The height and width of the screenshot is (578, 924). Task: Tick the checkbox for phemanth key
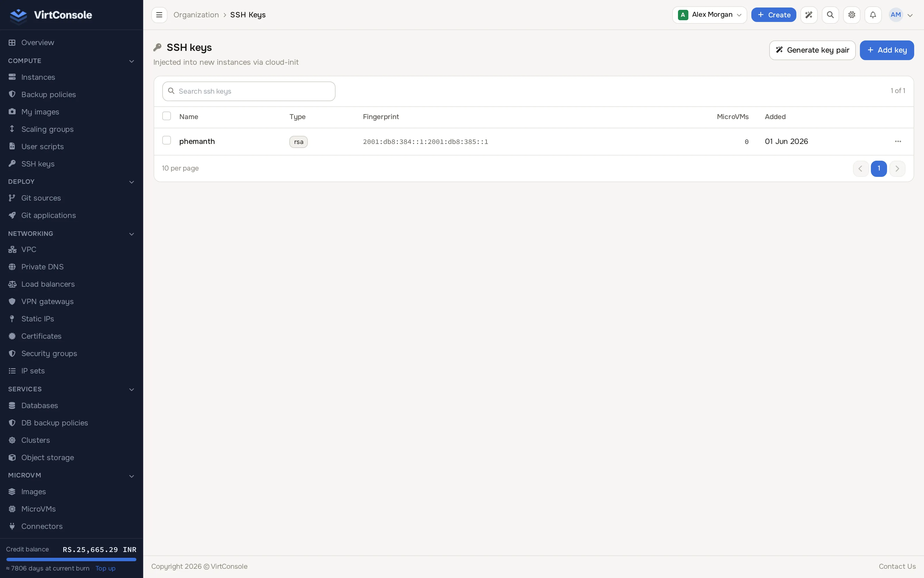[x=167, y=140]
